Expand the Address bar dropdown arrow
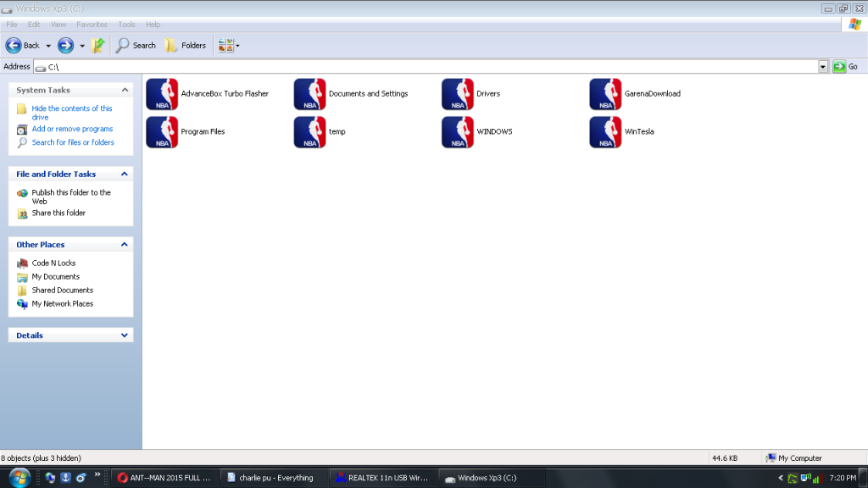This screenshot has width=868, height=488. pos(823,67)
